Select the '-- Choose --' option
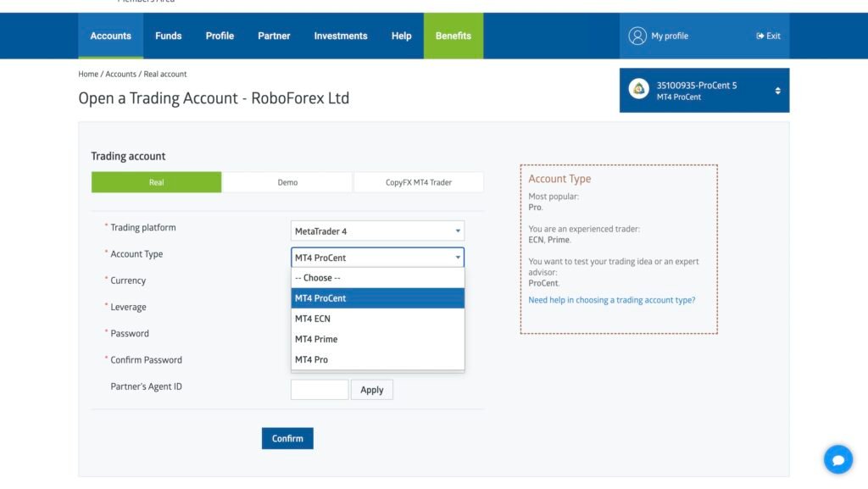This screenshot has width=868, height=489. tap(377, 278)
